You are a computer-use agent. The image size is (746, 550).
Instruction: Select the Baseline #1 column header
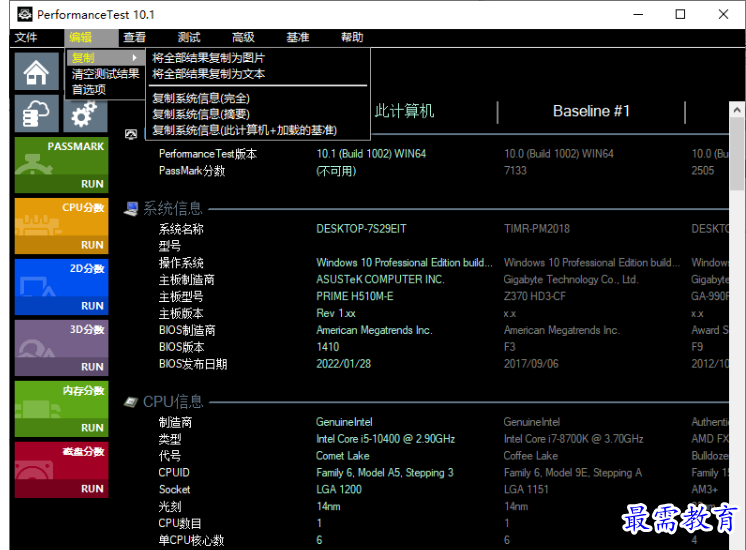click(591, 111)
